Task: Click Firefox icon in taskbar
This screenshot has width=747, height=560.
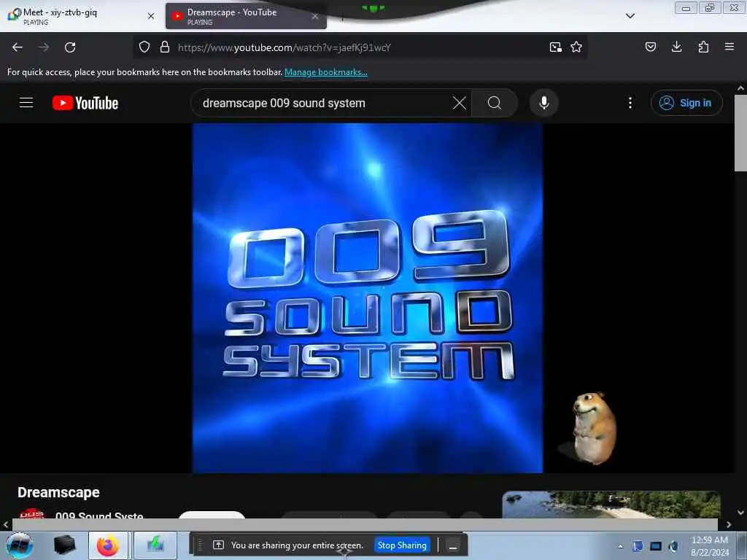Action: coord(108,545)
